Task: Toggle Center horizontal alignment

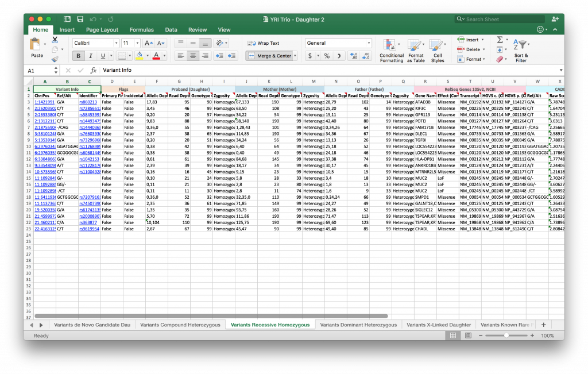Action: pyautogui.click(x=193, y=56)
